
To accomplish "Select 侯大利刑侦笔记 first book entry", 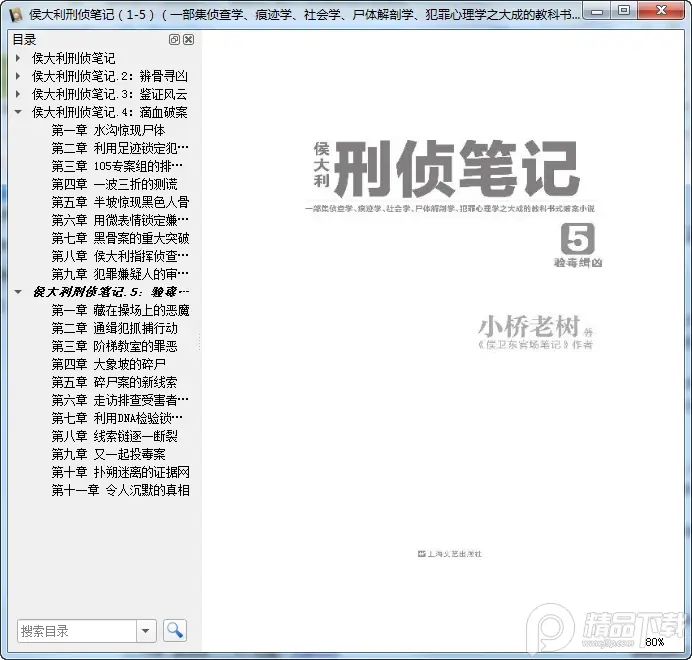I will tap(74, 58).
